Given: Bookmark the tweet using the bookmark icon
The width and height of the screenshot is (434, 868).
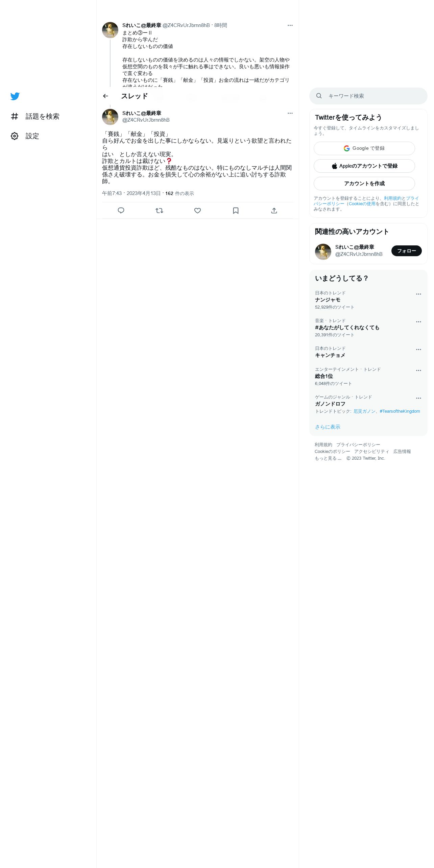Looking at the screenshot, I should click(236, 211).
